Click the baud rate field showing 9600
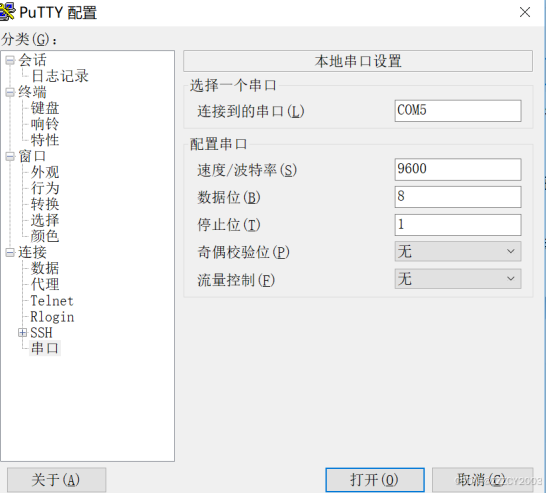The image size is (546, 493). (458, 169)
